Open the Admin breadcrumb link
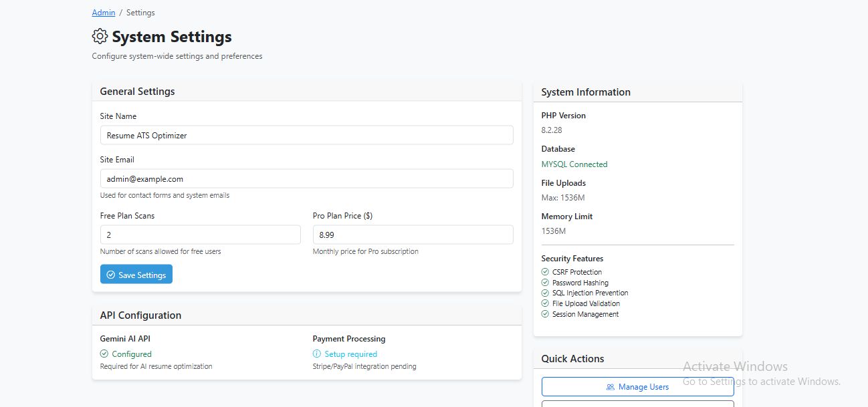This screenshot has height=407, width=868. (x=104, y=13)
